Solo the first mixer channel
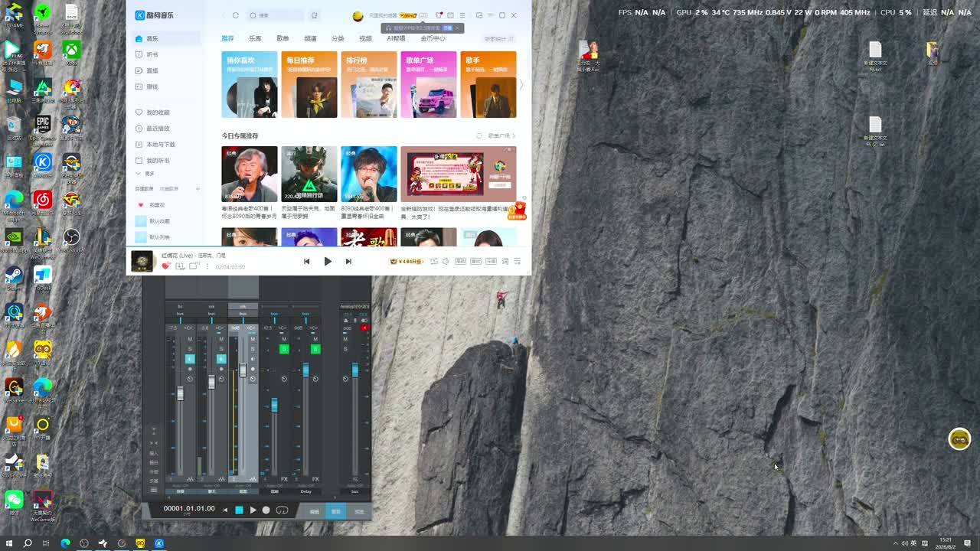This screenshot has width=980, height=551. [x=190, y=349]
